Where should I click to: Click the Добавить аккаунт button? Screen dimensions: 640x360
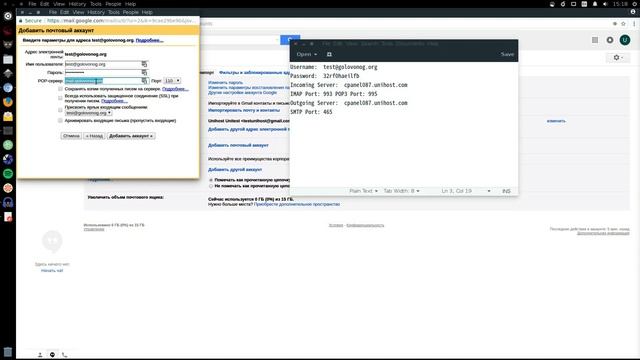point(131,136)
